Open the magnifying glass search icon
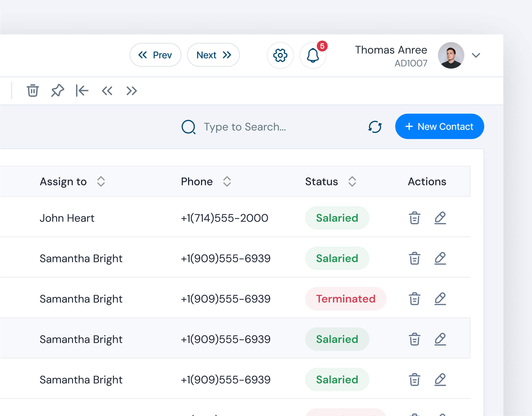 188,127
